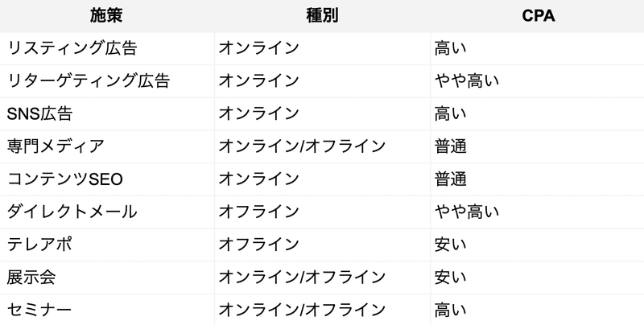
Task: Click the セミナー cell
Action: pyautogui.click(x=107, y=310)
